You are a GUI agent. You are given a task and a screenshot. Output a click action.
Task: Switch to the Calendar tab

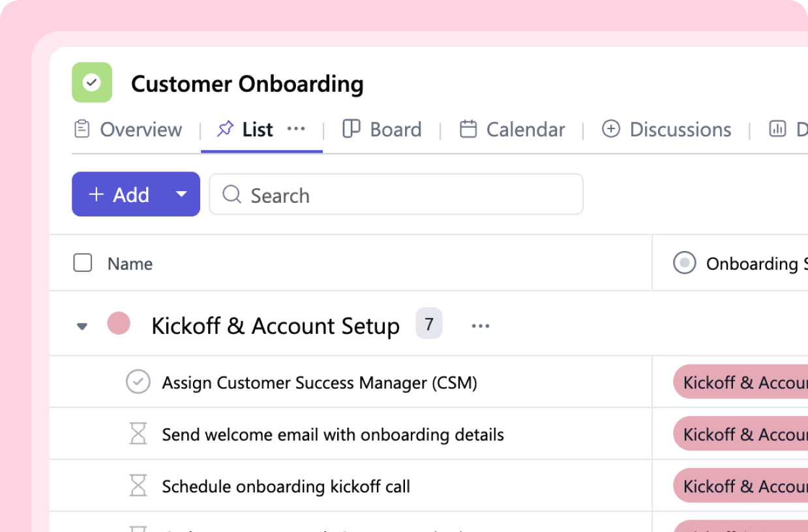click(513, 129)
